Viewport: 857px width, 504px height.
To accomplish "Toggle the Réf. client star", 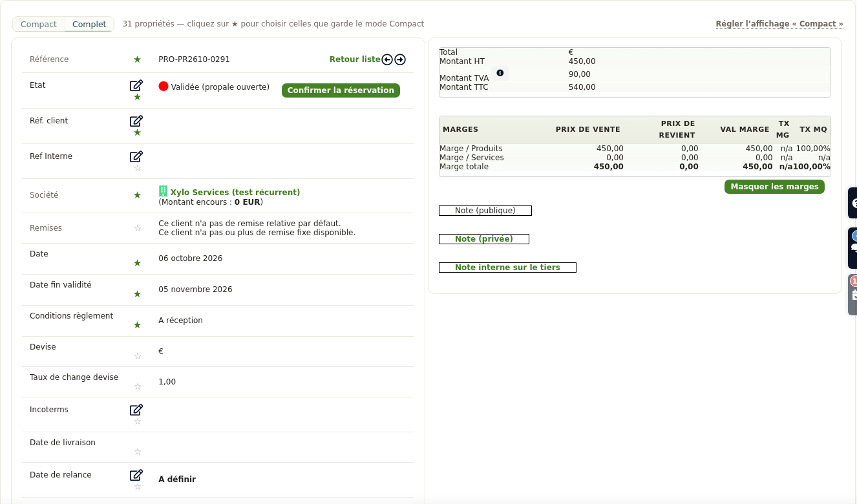I will [137, 132].
